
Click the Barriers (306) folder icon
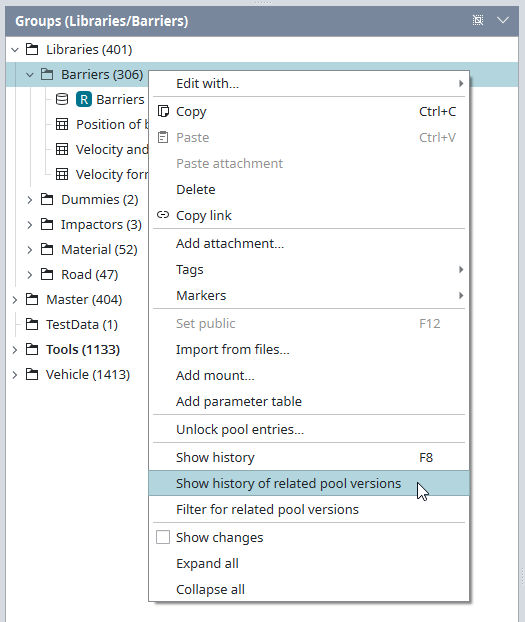[47, 74]
